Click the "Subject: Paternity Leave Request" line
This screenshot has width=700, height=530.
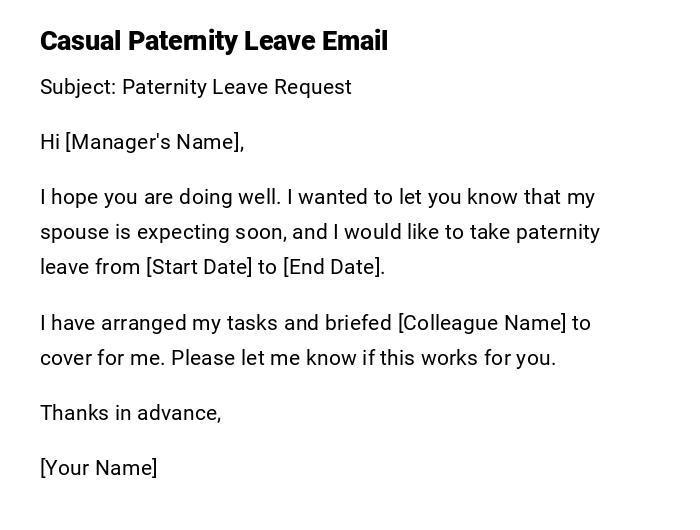coord(196,87)
